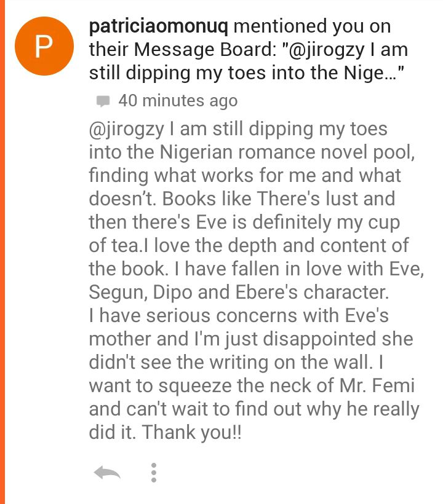Tap the "then there's Eve is definitely" line
Image resolution: width=443 pixels, height=504 pixels.
[244, 222]
